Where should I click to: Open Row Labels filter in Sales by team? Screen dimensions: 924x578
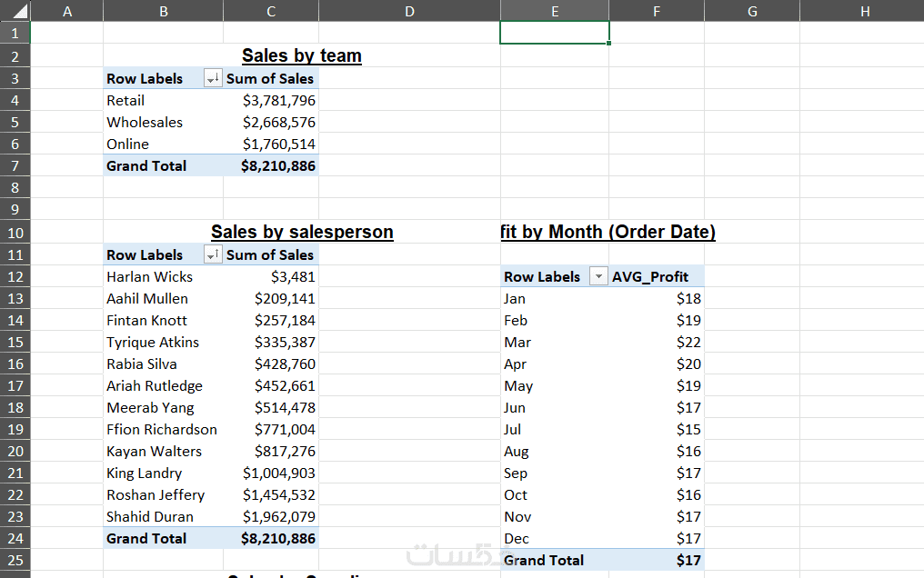click(213, 79)
